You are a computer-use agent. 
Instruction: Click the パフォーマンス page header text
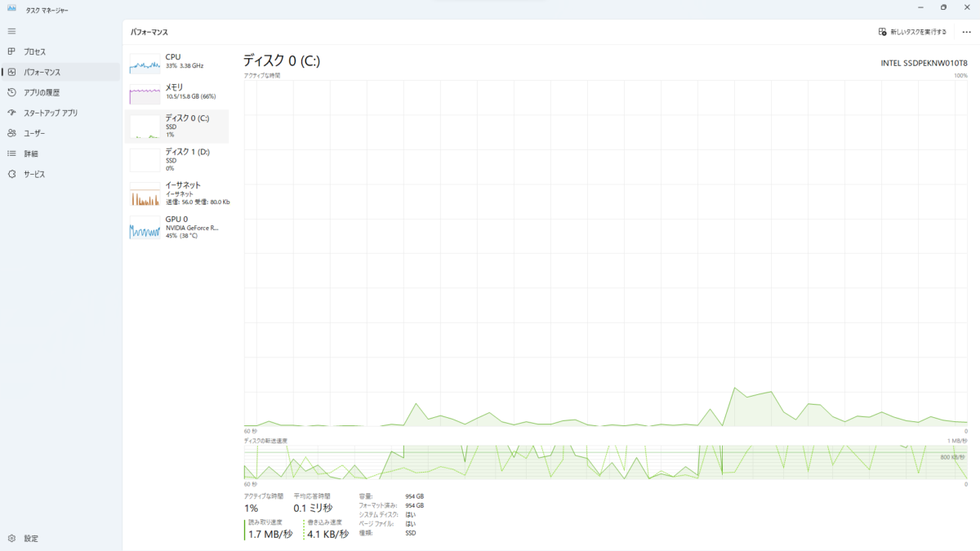coord(149,32)
